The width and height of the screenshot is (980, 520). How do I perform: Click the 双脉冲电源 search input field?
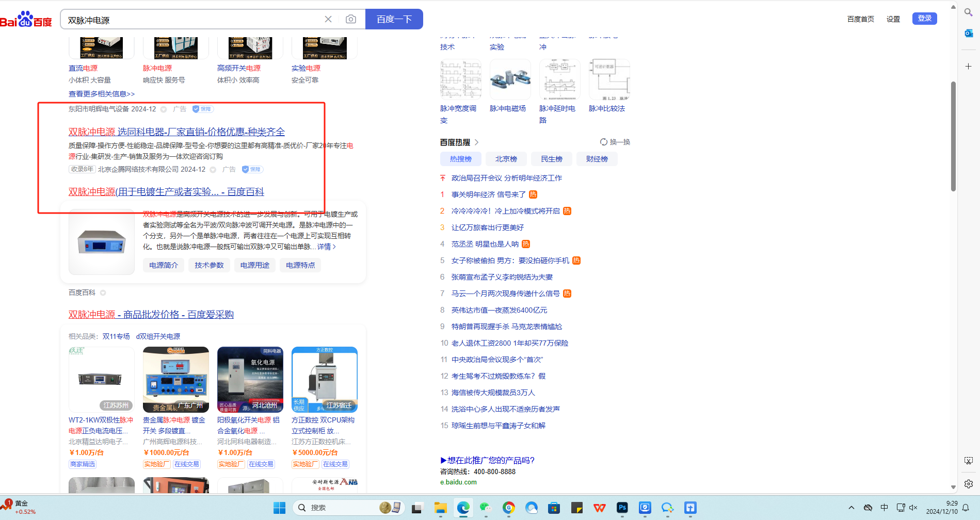pos(191,20)
